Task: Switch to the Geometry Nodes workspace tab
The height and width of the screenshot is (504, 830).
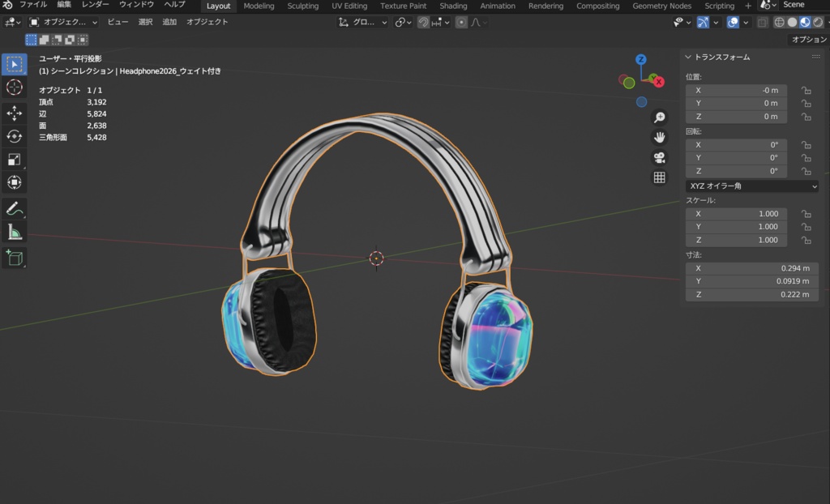Action: pyautogui.click(x=661, y=6)
